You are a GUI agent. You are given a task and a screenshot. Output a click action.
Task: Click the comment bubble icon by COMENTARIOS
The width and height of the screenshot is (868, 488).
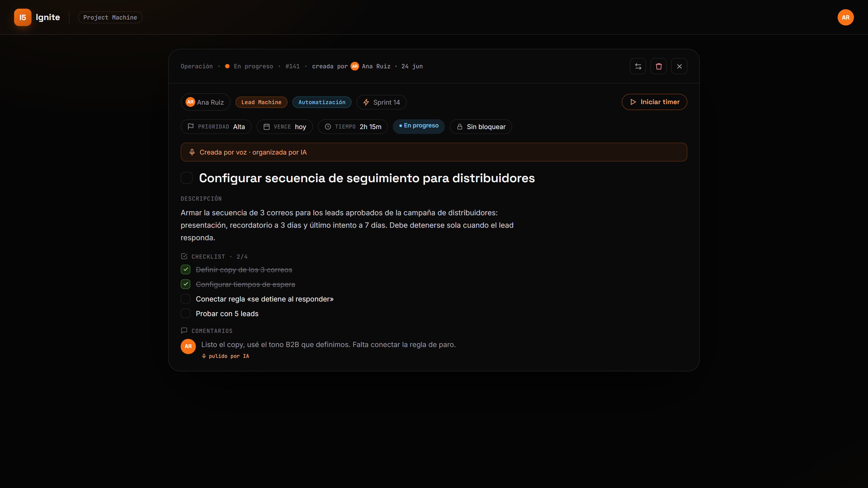coord(184,331)
